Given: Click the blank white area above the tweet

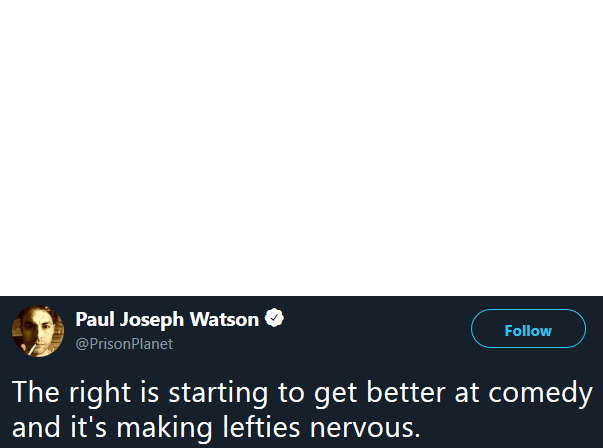Looking at the screenshot, I should tap(302, 148).
